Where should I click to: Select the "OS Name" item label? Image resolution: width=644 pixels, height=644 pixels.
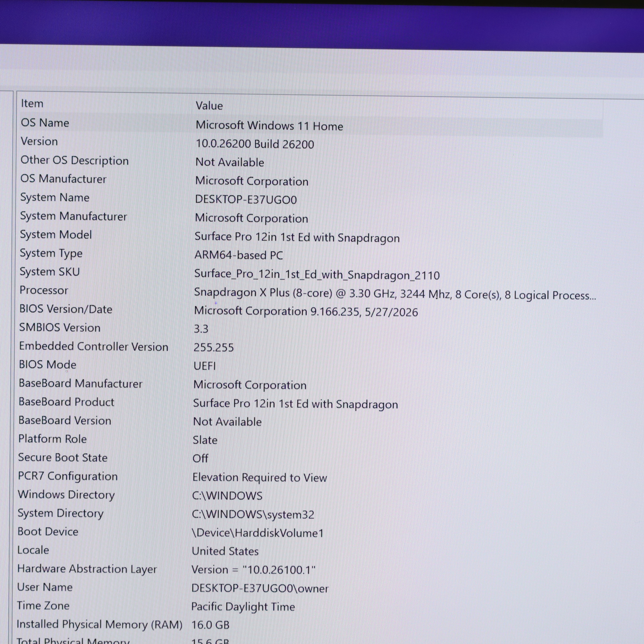pos(45,123)
